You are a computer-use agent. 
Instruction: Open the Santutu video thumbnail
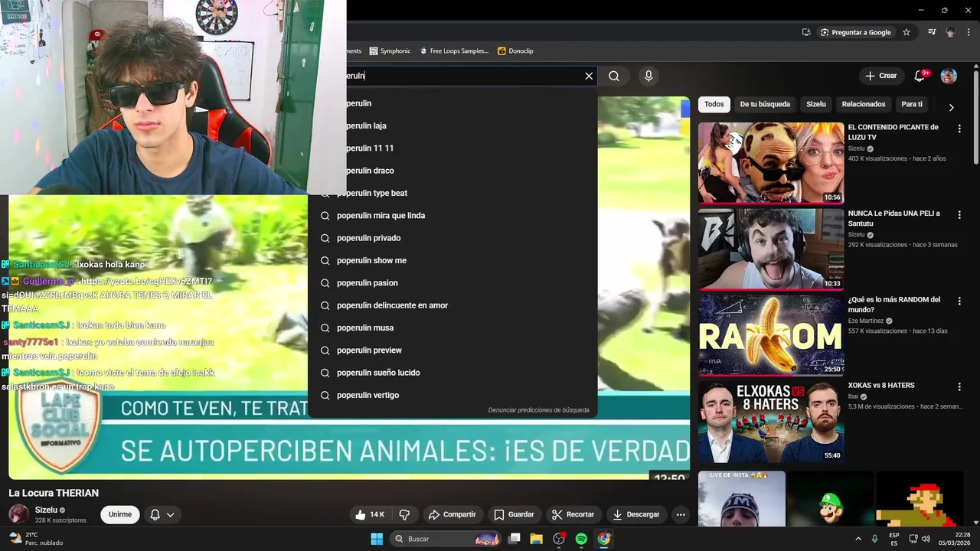771,249
